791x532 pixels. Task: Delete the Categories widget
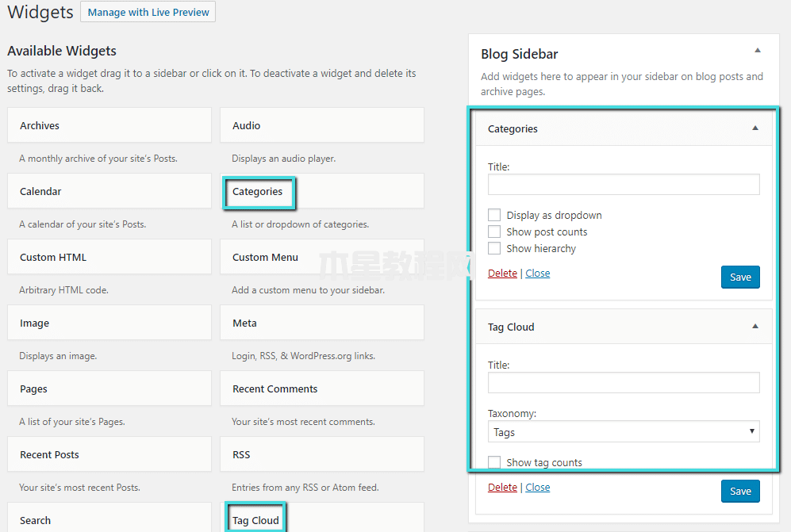pos(502,273)
